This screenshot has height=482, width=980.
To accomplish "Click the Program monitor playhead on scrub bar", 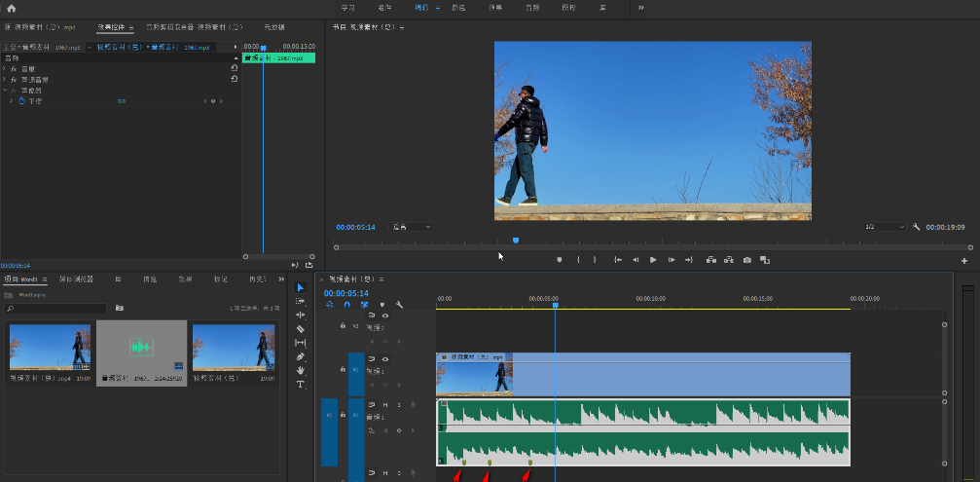I will 516,240.
